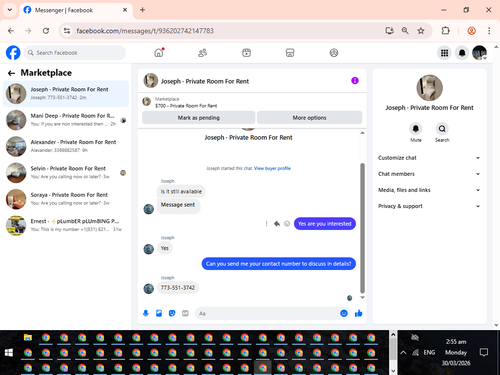Open the Ernest plumbing chat conversation
This screenshot has width=500, height=375.
(66, 225)
